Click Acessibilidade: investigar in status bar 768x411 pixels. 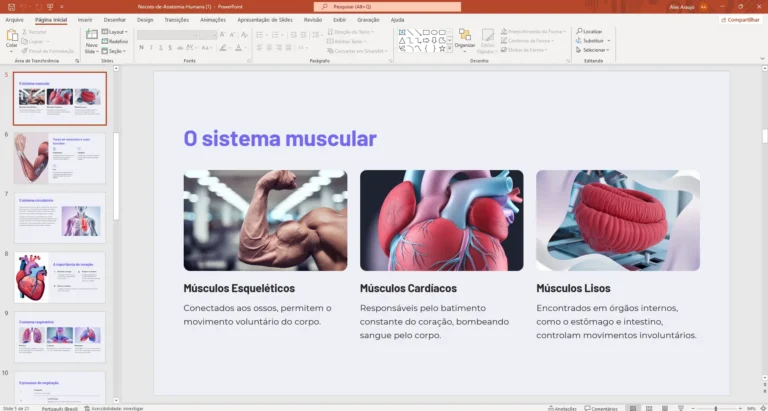click(x=114, y=408)
